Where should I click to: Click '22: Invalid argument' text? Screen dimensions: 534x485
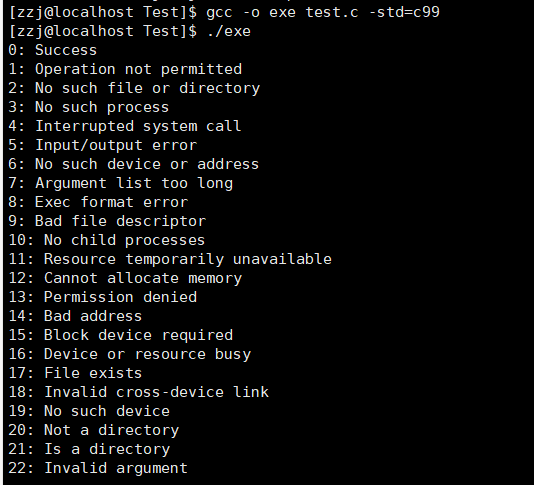(98, 468)
